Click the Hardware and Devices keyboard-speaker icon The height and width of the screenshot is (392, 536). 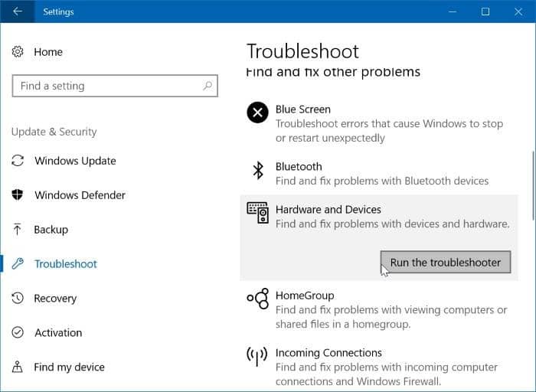258,213
